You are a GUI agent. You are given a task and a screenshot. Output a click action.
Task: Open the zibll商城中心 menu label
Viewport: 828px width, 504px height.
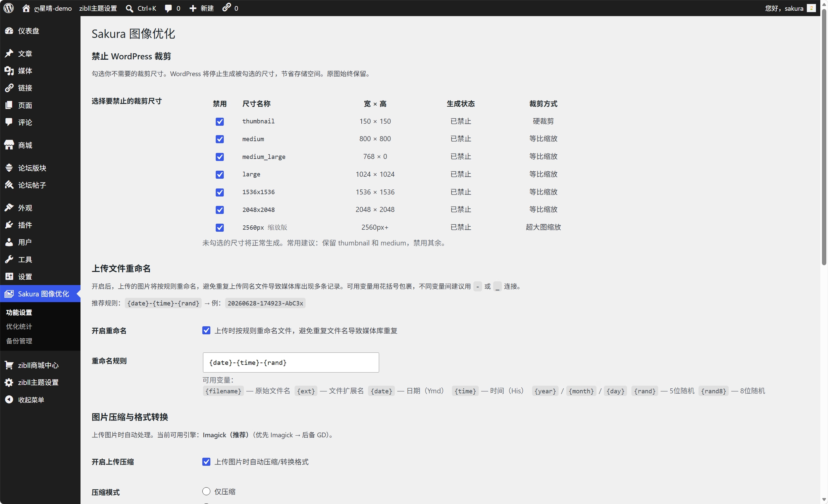(38, 365)
